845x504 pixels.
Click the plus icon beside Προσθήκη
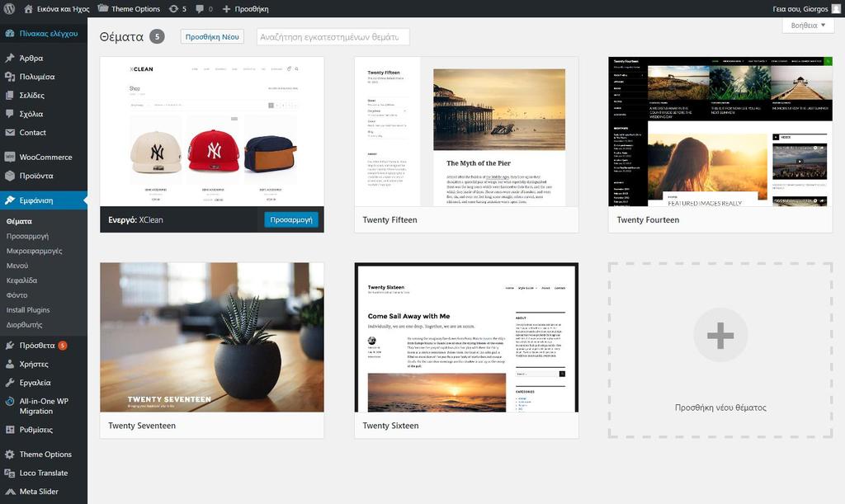pyautogui.click(x=226, y=8)
